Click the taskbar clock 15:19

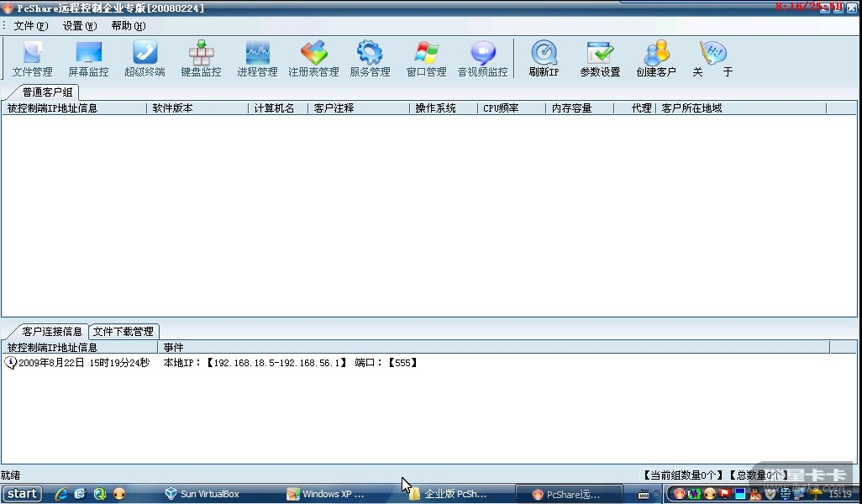coord(840,494)
